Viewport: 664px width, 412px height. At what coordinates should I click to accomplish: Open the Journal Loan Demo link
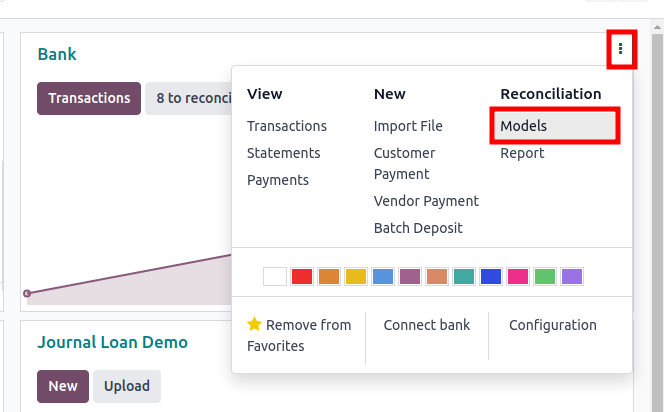[x=112, y=342]
